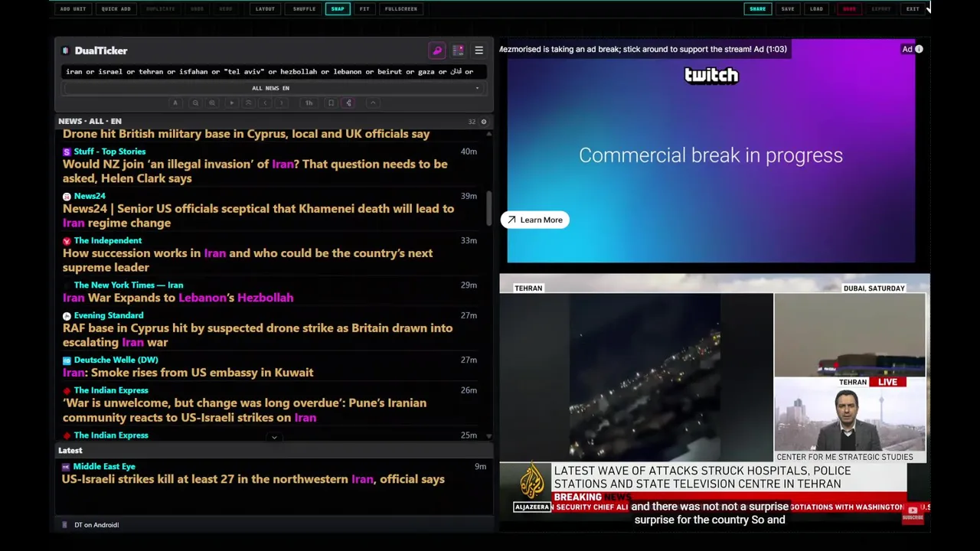Screen dimensions: 980x551
Task: Click the bookmark icon in ticker toolbar
Action: tap(331, 103)
